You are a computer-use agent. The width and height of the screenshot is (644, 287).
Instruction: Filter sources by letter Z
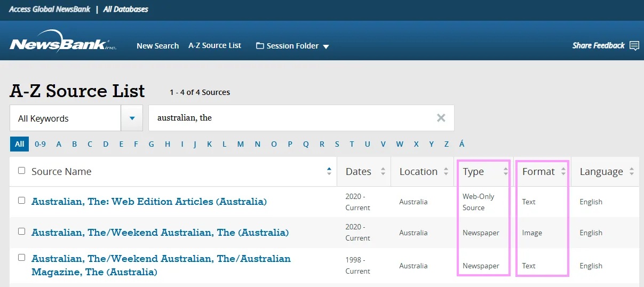(x=447, y=144)
